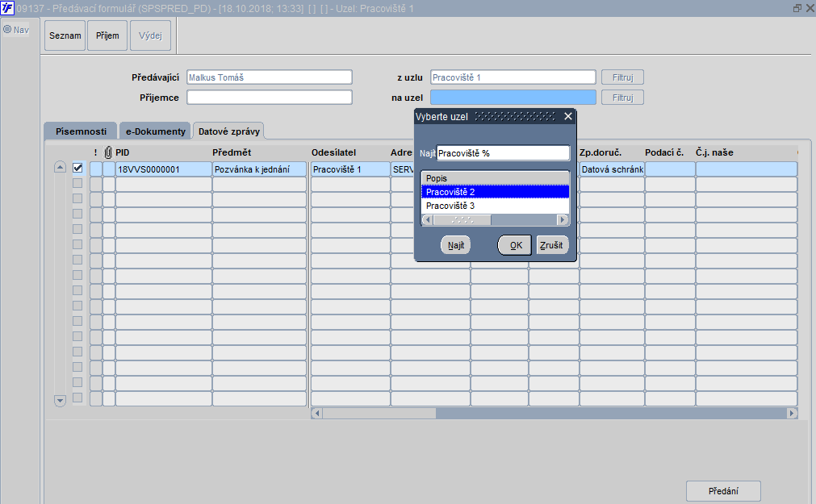
Task: Click the dialog list right scroll arrow
Action: click(563, 220)
